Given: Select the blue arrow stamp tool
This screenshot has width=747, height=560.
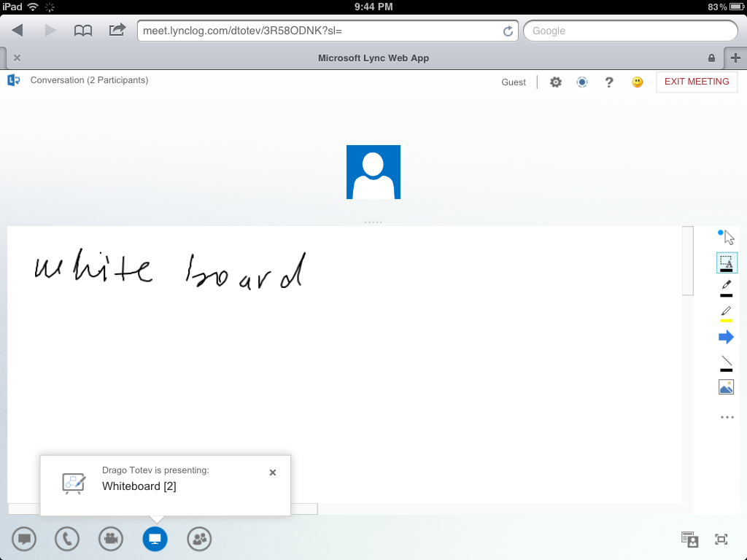Looking at the screenshot, I should 727,336.
